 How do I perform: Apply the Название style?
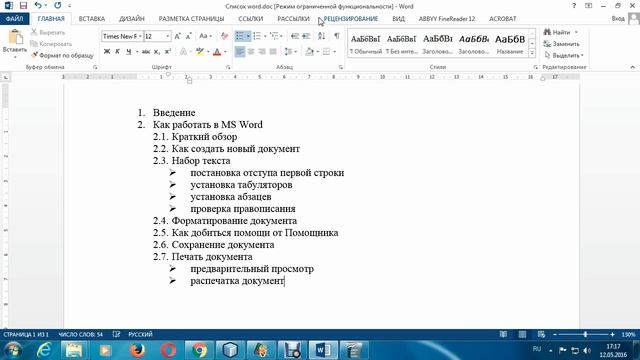point(510,44)
